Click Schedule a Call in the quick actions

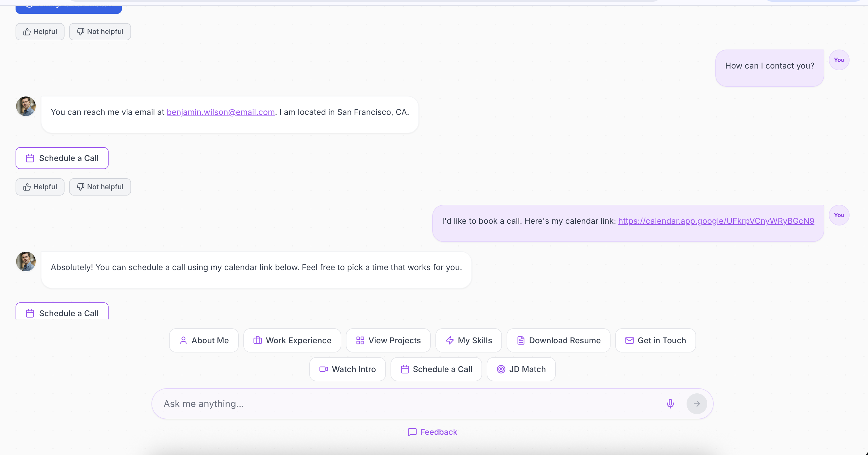(436, 369)
